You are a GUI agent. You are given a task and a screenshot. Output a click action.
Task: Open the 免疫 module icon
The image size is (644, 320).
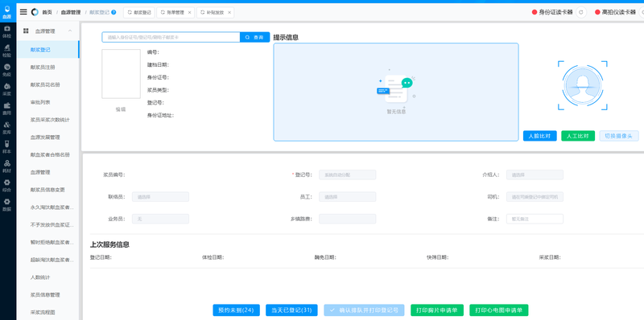coord(6,70)
